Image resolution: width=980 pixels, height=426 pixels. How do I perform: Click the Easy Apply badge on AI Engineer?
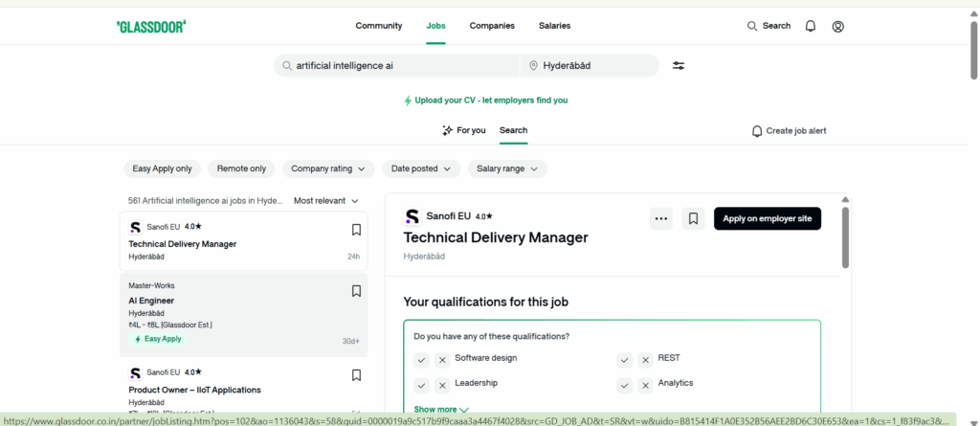pyautogui.click(x=158, y=339)
